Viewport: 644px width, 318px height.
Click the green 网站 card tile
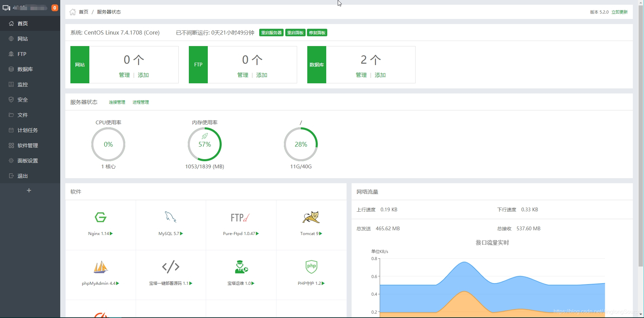point(80,65)
